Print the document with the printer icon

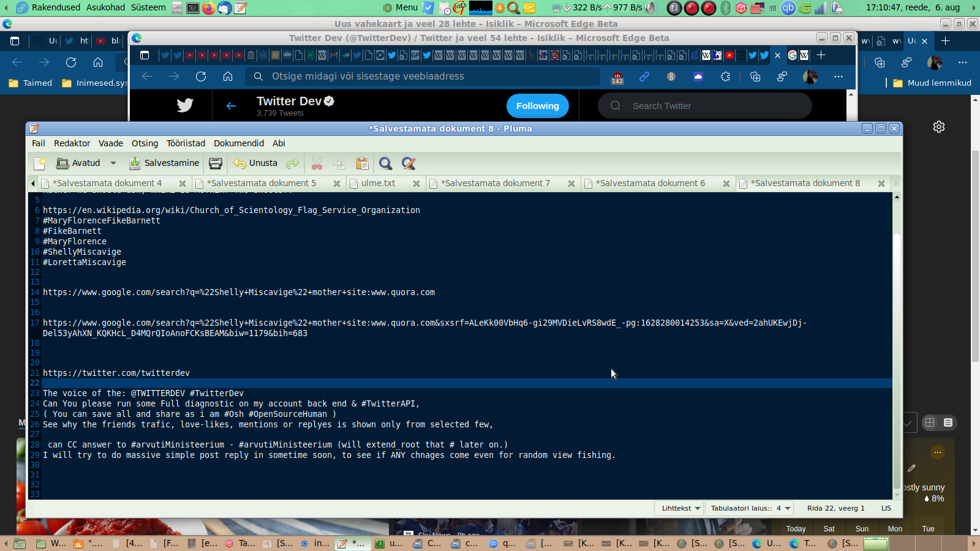click(x=216, y=163)
